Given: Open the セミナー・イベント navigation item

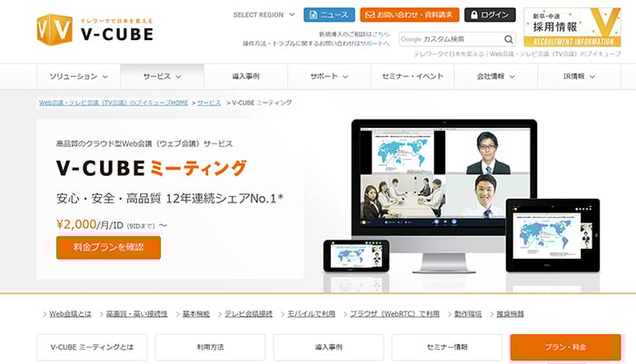Looking at the screenshot, I should [x=412, y=76].
